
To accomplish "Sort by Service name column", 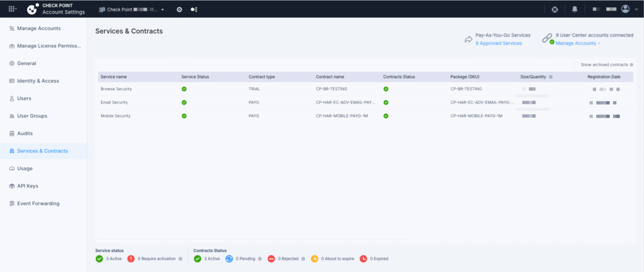I will [114, 77].
